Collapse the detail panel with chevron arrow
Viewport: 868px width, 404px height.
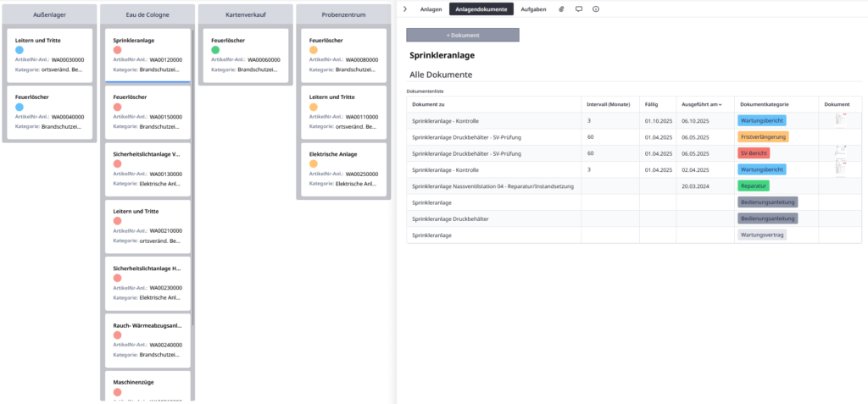[405, 8]
